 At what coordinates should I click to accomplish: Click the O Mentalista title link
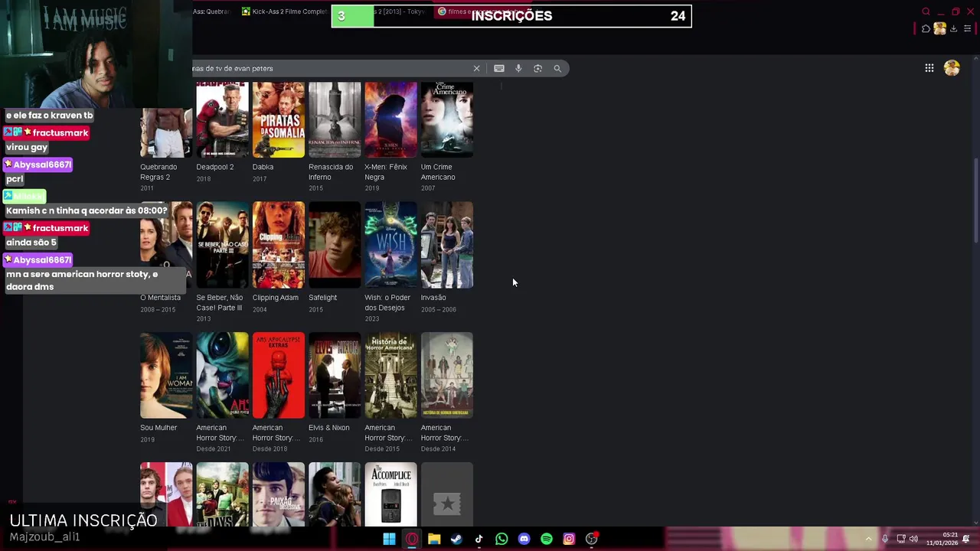coord(160,298)
